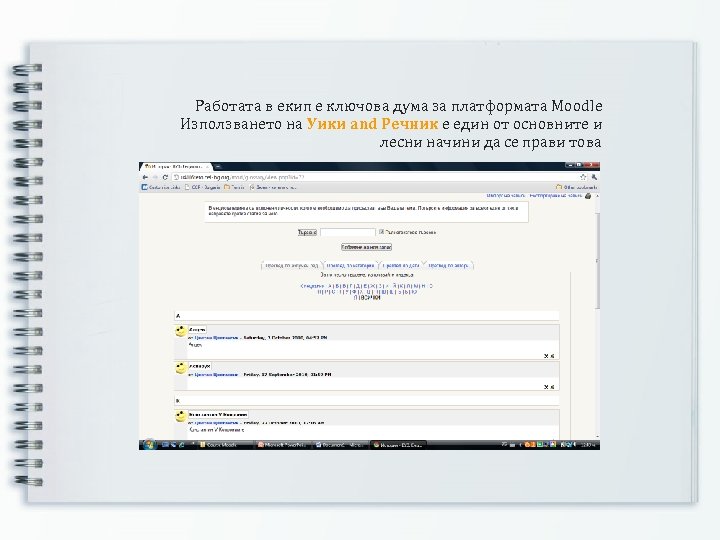Open a new browser tab

click(x=219, y=166)
